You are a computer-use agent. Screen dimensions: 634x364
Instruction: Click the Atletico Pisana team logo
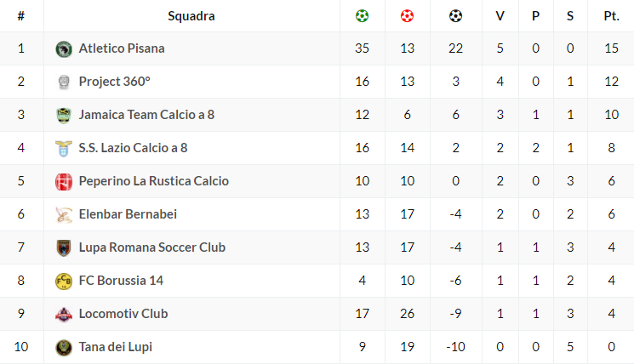coord(63,48)
